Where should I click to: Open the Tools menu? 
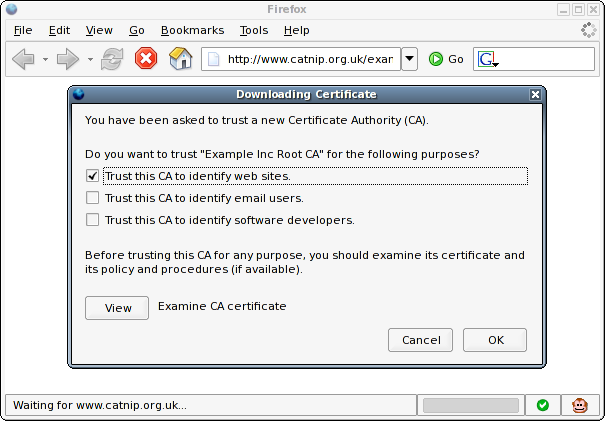[254, 30]
